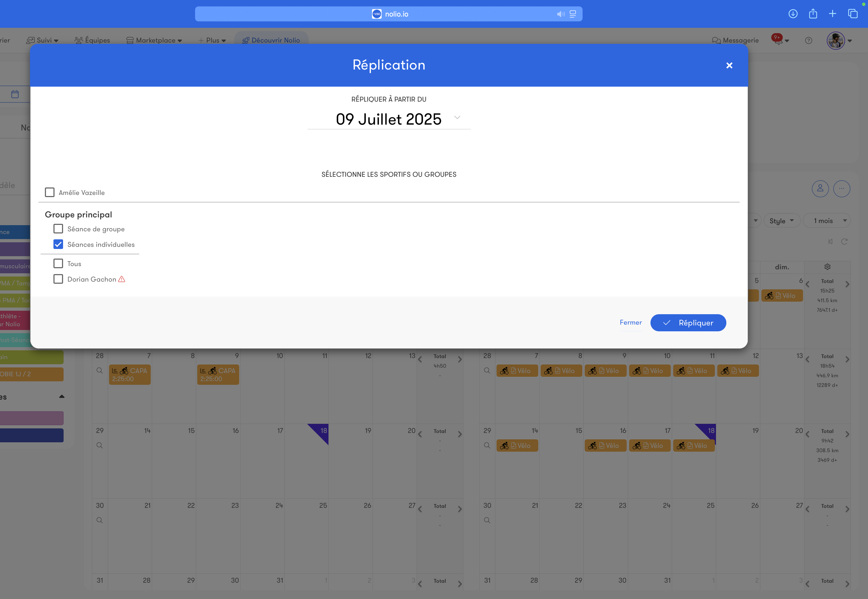Image resolution: width=868 pixels, height=599 pixels.
Task: Select the Tous checkbox
Action: pyautogui.click(x=58, y=263)
